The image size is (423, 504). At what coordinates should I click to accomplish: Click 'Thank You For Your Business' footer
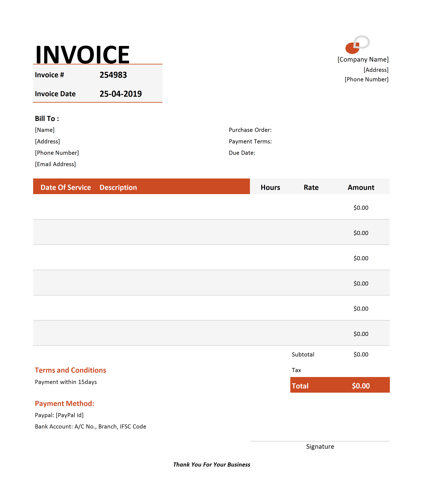click(x=212, y=465)
